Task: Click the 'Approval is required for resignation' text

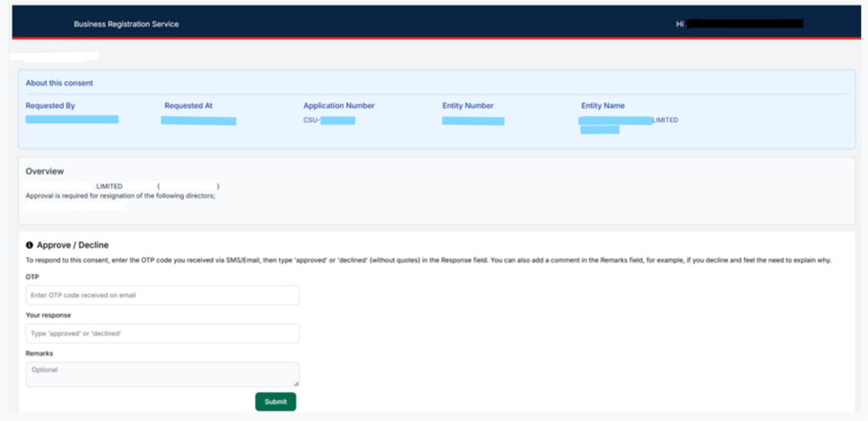Action: 120,196
